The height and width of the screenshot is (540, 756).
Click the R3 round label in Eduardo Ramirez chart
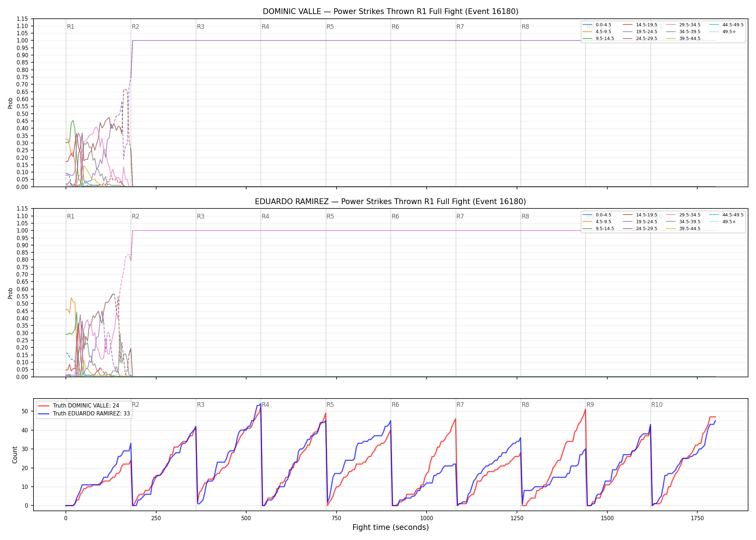coord(201,216)
